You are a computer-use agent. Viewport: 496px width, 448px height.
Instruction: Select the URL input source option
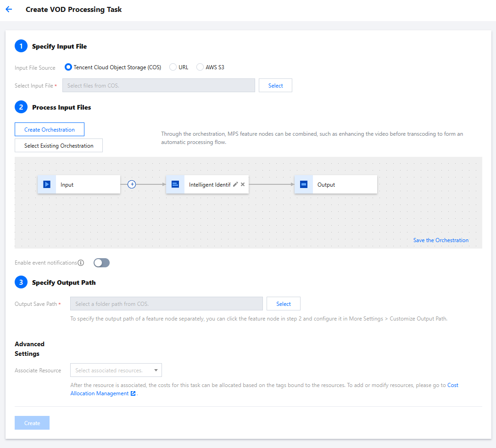click(x=173, y=67)
